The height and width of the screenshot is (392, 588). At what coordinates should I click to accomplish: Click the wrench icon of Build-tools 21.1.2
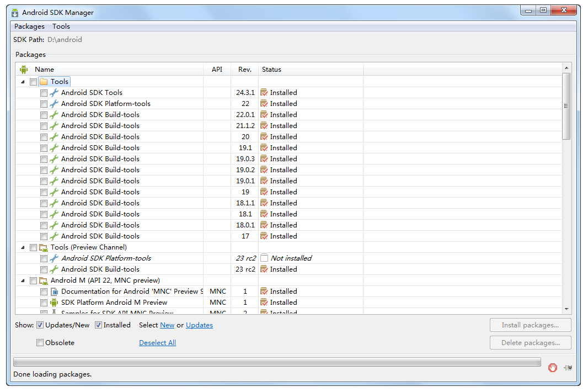pos(54,126)
